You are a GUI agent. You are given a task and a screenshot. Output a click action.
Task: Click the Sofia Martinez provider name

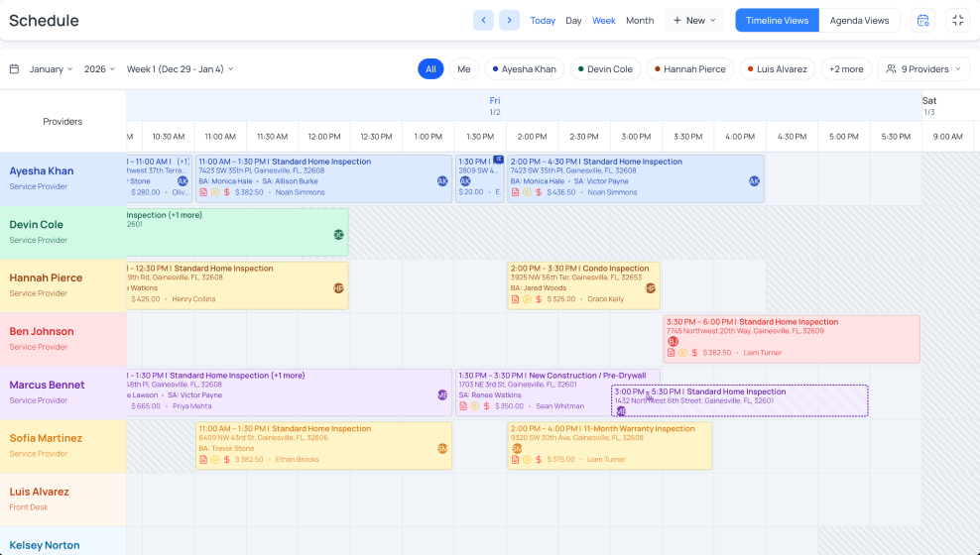coord(46,438)
